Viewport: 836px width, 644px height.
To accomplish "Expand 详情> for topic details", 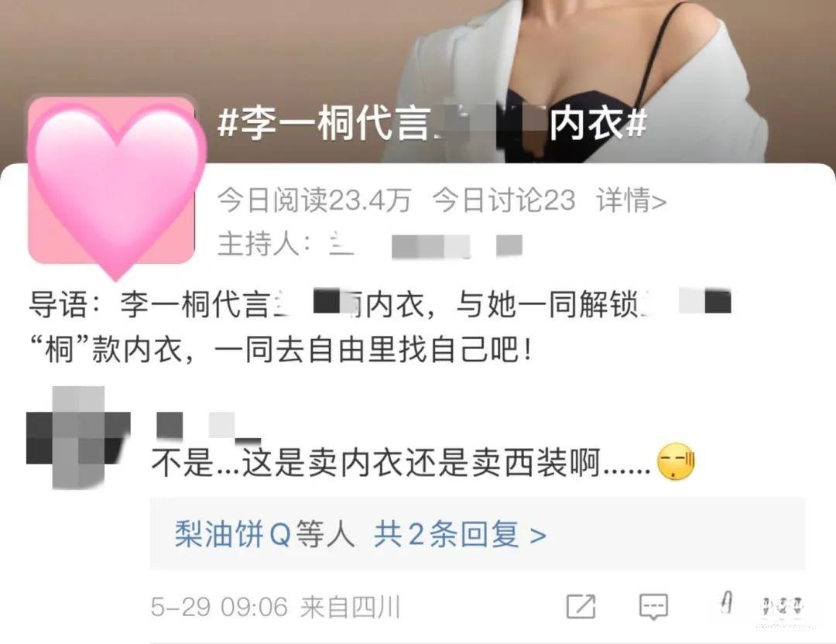I will click(632, 200).
